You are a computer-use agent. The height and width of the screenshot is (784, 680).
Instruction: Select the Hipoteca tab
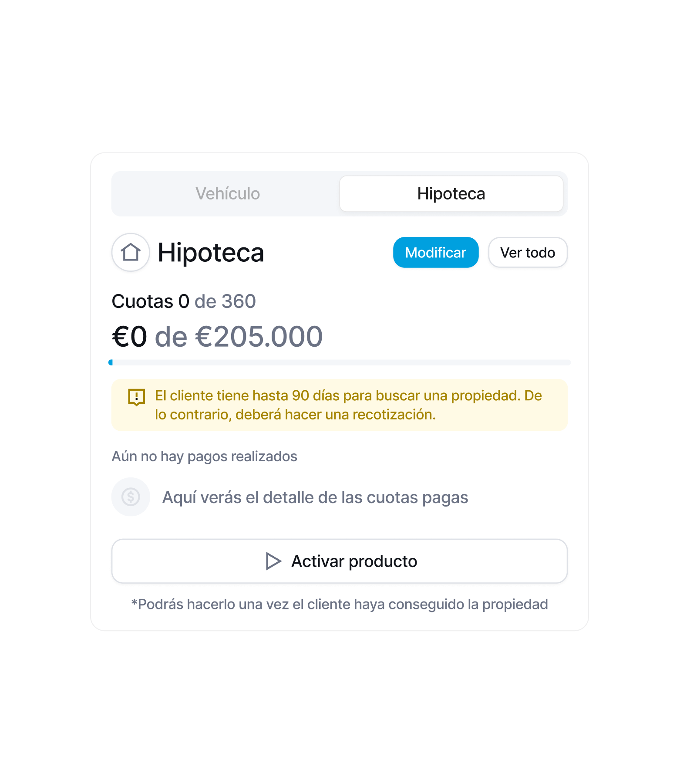coord(451,194)
